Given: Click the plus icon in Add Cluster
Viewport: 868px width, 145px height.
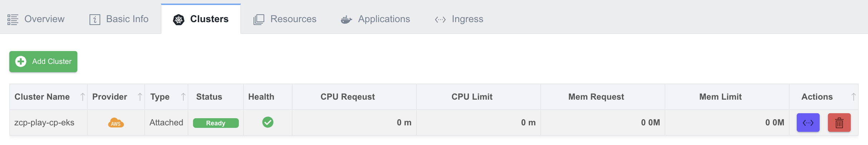Looking at the screenshot, I should [x=21, y=61].
